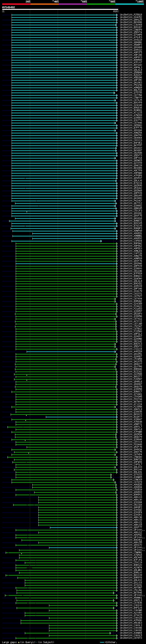This screenshot has width=146, height=644.
Task: Select label UniRef100_Q5DVT4
Action: pos(131,32)
